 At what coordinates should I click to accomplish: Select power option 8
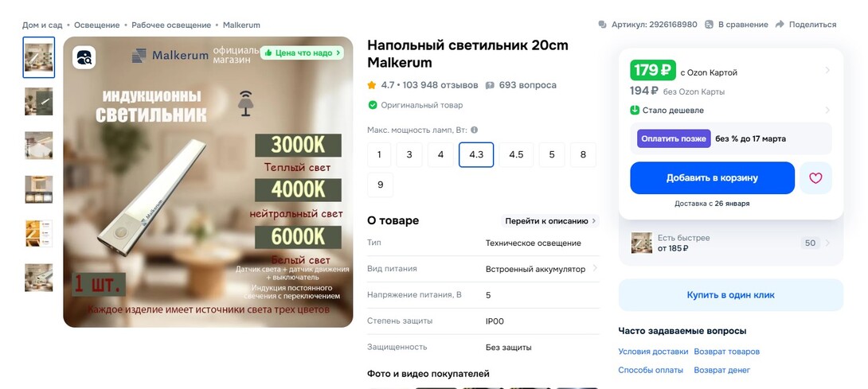pyautogui.click(x=583, y=155)
